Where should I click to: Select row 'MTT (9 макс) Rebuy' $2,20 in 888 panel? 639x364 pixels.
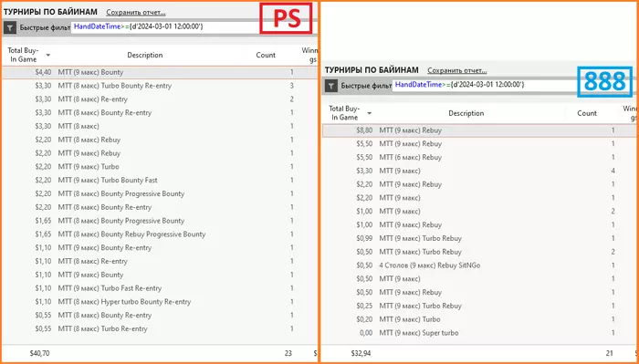pos(479,184)
